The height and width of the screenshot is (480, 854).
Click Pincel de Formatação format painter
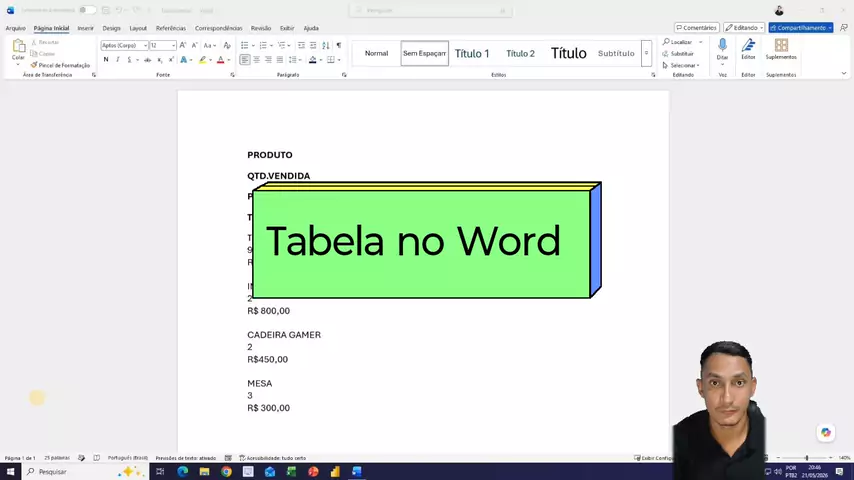(x=60, y=65)
